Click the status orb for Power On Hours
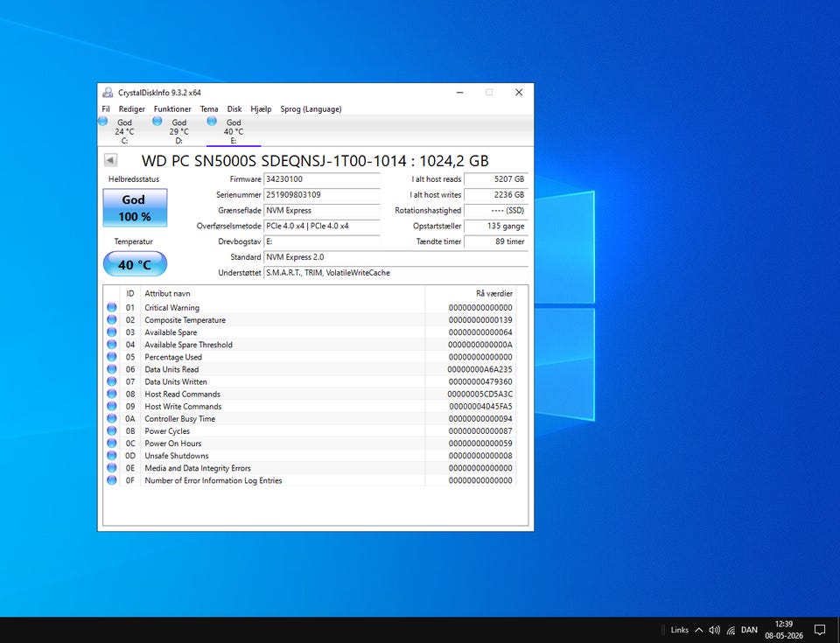840x643 pixels. coord(111,443)
